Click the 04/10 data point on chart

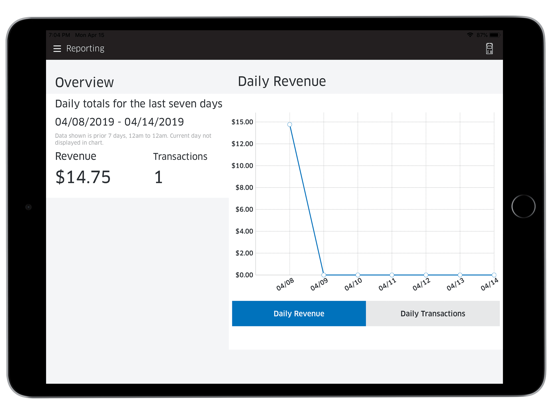tap(358, 275)
